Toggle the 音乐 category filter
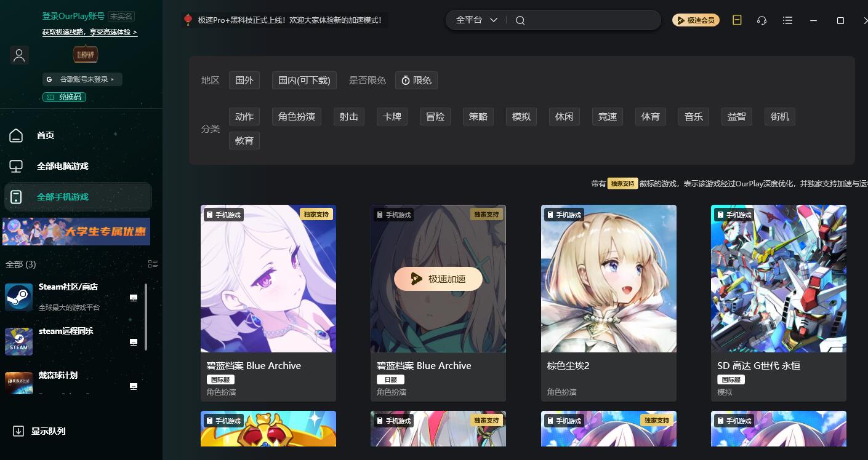The image size is (868, 460). tap(694, 116)
